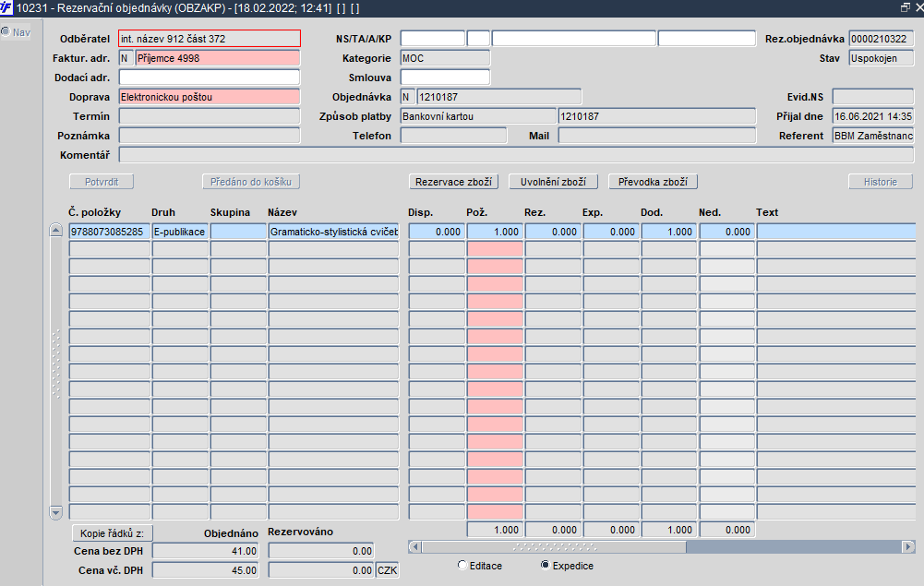Click the left arrow of the horizontal scrollbar
The height and width of the screenshot is (586, 924).
(414, 546)
